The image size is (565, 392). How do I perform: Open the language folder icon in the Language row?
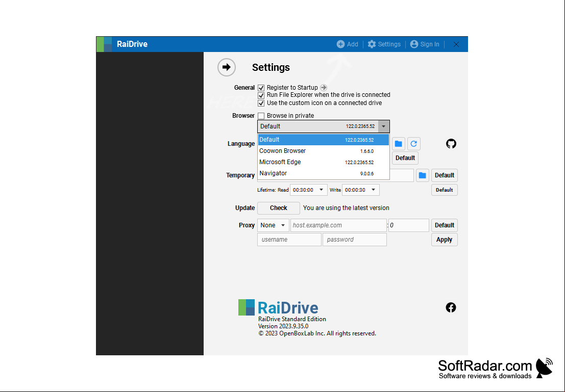point(398,144)
